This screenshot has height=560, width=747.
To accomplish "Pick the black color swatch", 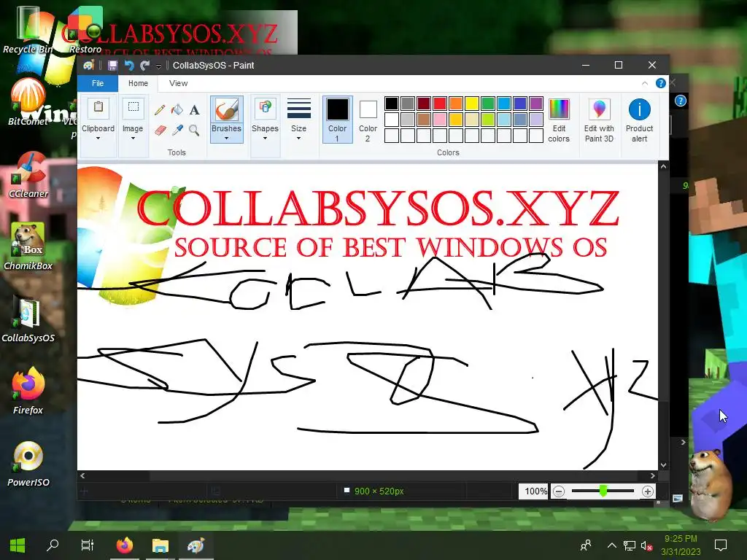I will pos(392,104).
